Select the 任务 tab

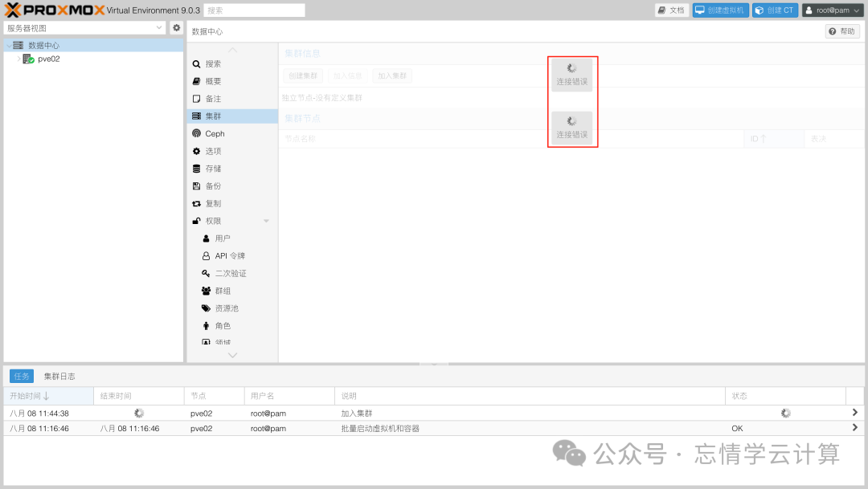pos(22,376)
